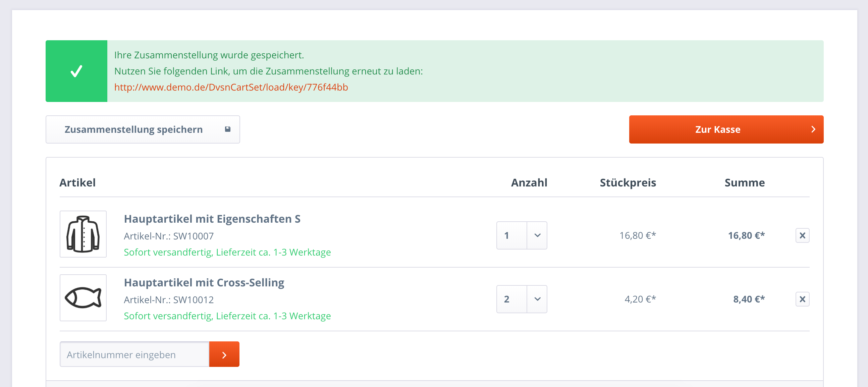Screen dimensions: 868x387
Task: Click 'Ihre Zusammenstellung wurde gespeichert.' message
Action: click(x=209, y=55)
